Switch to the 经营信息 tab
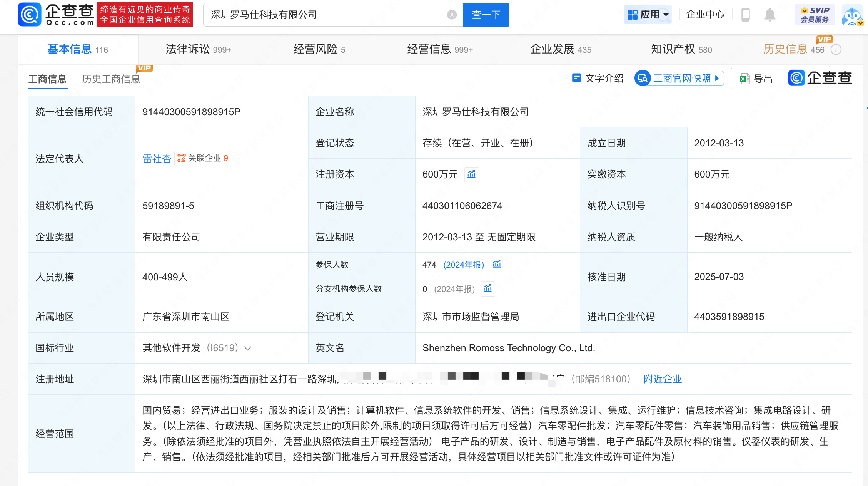Image resolution: width=868 pixels, height=486 pixels. pos(440,49)
